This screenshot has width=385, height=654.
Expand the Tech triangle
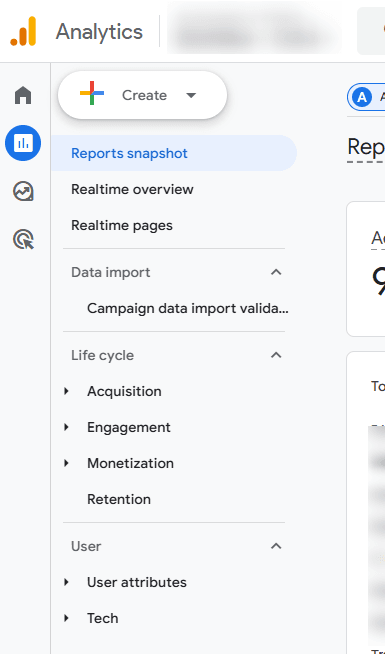pos(66,618)
